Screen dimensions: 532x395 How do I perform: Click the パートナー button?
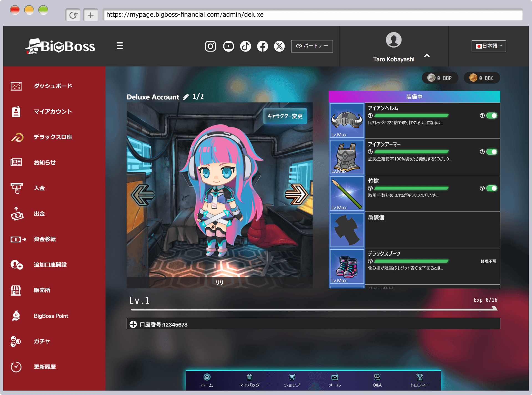point(312,46)
